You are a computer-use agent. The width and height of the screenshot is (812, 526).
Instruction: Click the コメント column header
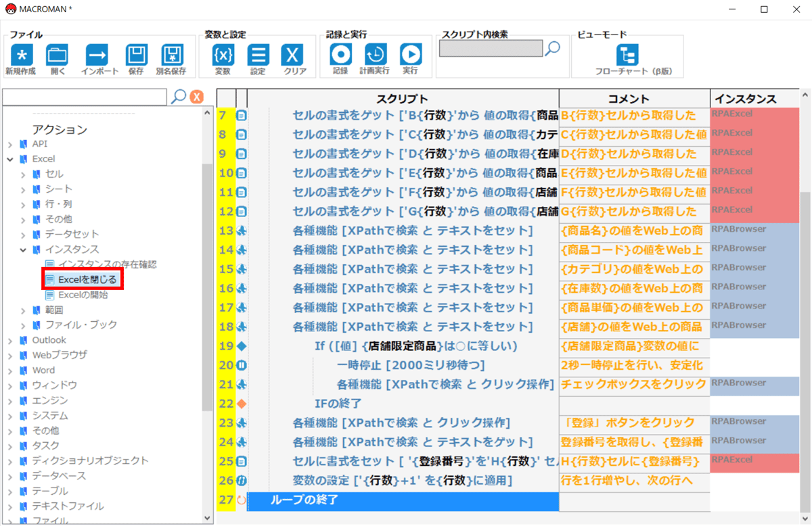(634, 98)
